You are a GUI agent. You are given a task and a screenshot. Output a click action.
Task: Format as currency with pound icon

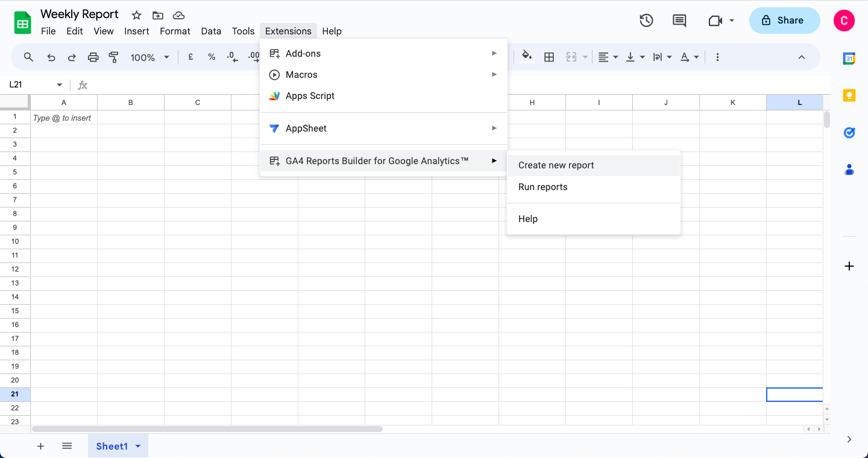click(x=190, y=57)
